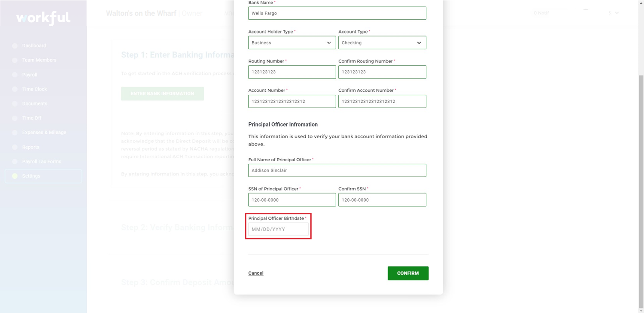This screenshot has width=644, height=314.
Task: Click the green CONFIRM button
Action: point(408,273)
